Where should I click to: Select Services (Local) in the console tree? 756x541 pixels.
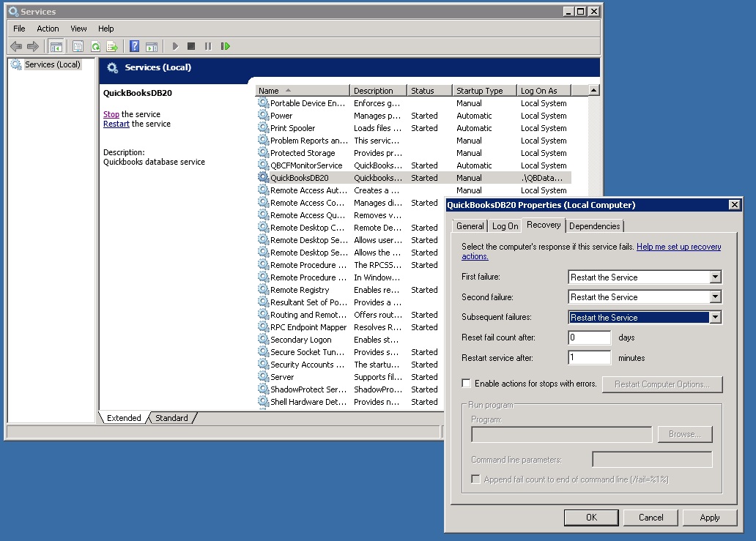pos(53,64)
